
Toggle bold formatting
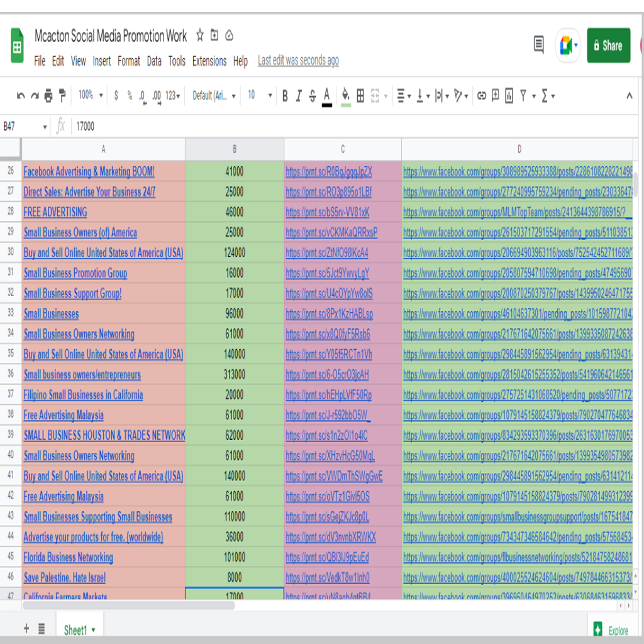285,96
